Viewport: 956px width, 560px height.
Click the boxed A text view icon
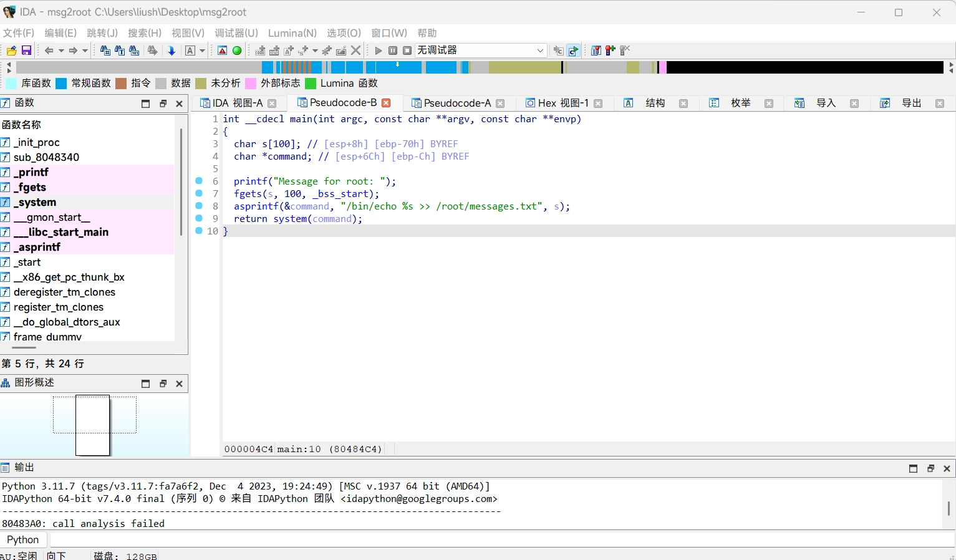[190, 51]
